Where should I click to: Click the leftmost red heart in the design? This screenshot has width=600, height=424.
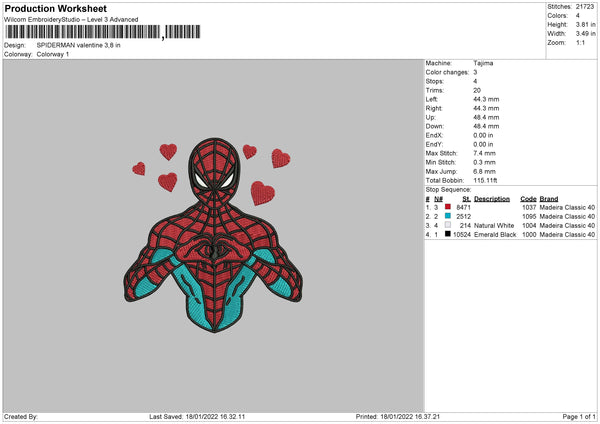(x=140, y=167)
